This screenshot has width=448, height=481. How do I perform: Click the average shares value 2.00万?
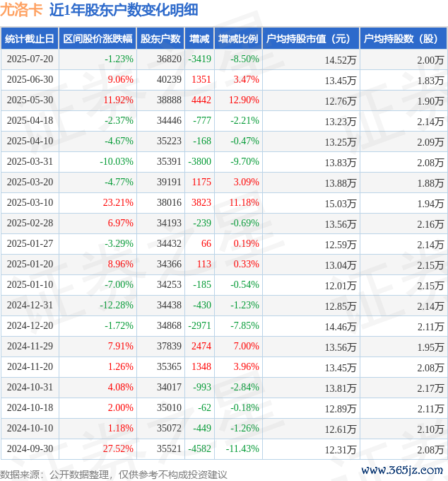tap(430, 60)
